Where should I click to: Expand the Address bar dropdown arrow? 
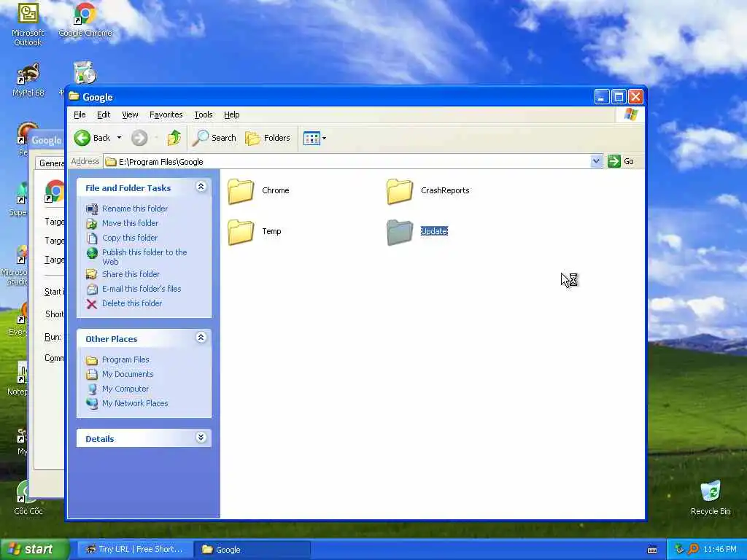click(x=596, y=161)
